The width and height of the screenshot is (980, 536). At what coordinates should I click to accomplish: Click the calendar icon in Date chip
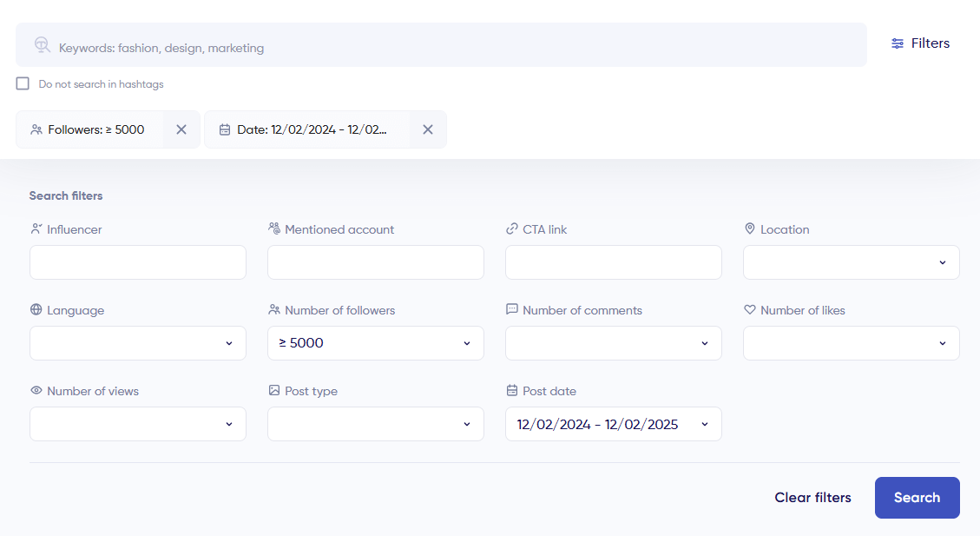pyautogui.click(x=225, y=129)
